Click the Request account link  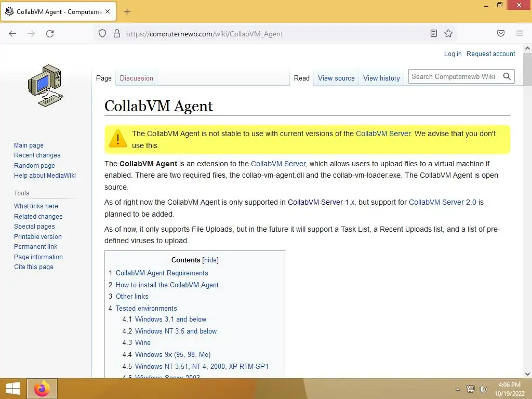[490, 54]
